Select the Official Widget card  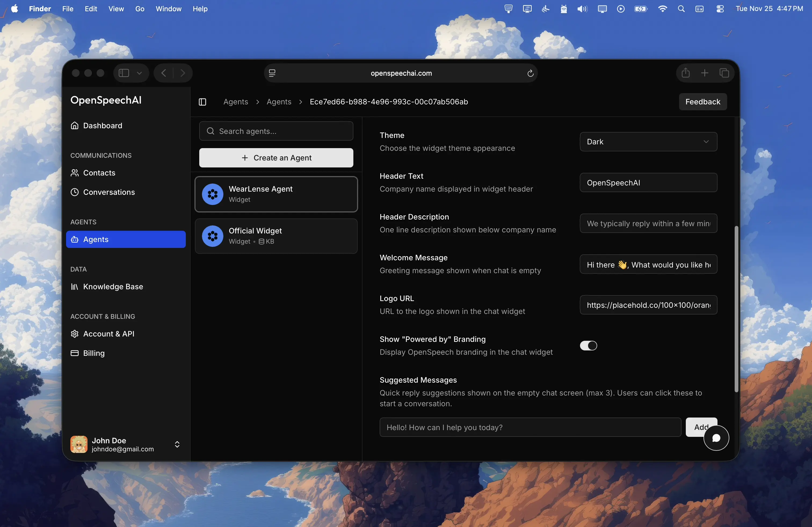point(276,236)
